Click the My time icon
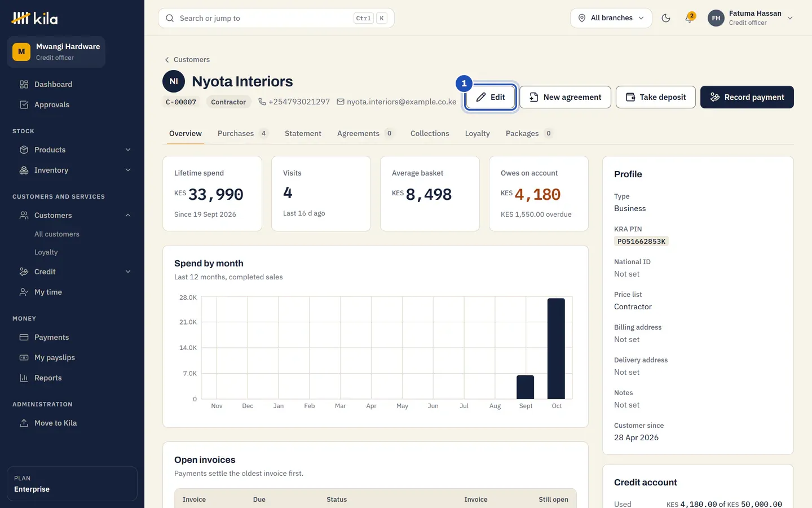 pyautogui.click(x=24, y=292)
